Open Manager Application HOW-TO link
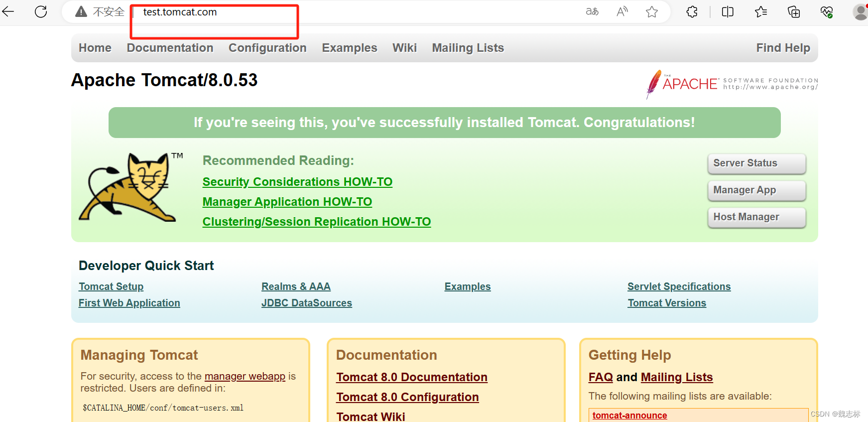868x422 pixels. click(x=287, y=202)
